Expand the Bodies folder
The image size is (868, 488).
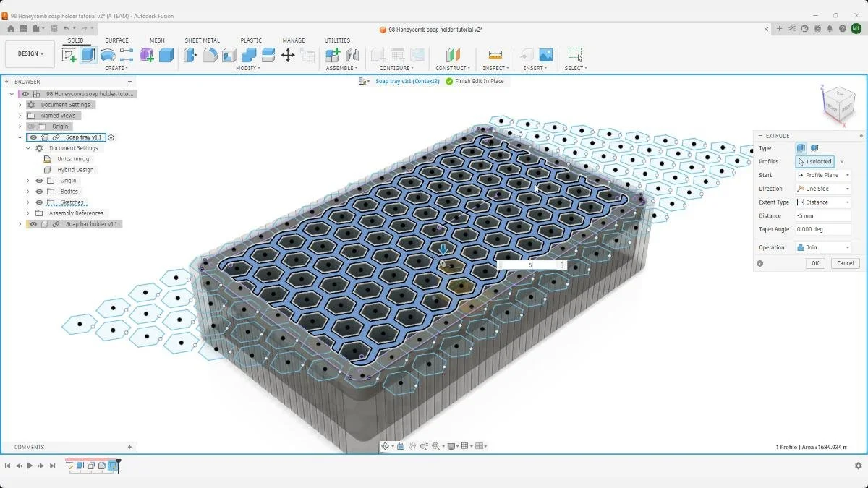click(28, 192)
